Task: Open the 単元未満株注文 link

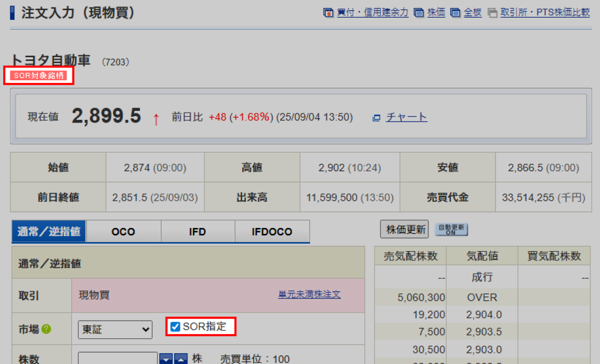Action: tap(309, 294)
